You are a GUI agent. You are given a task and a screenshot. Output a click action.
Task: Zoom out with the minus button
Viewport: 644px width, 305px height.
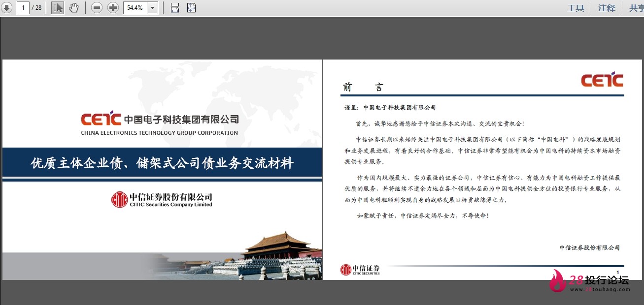(97, 8)
